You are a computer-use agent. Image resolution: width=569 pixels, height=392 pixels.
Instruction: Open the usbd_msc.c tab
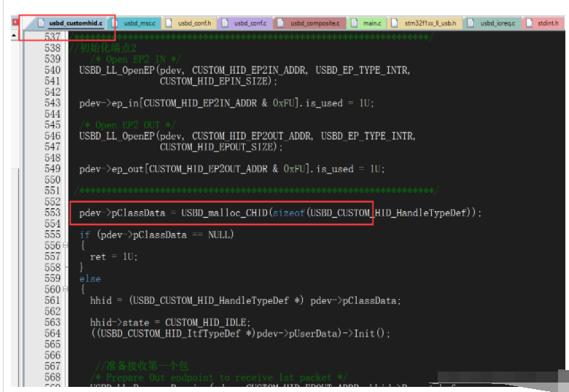click(x=136, y=23)
